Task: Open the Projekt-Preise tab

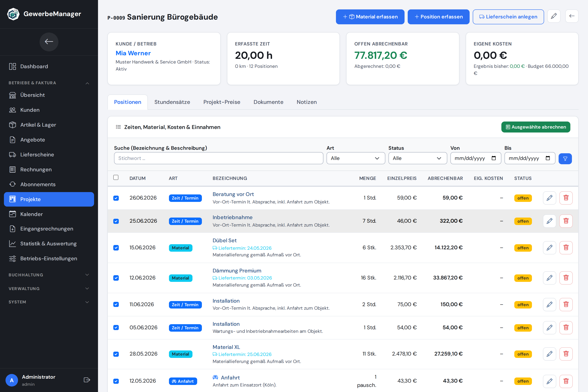Action: 222,102
